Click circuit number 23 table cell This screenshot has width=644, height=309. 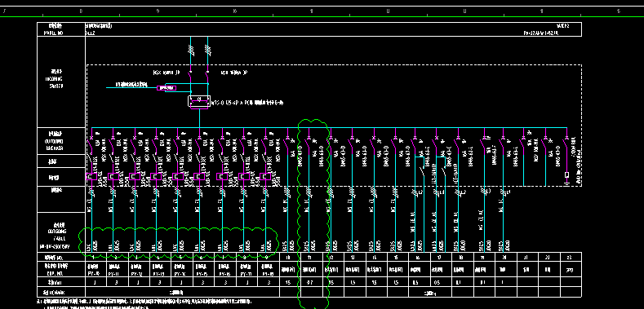(x=569, y=258)
